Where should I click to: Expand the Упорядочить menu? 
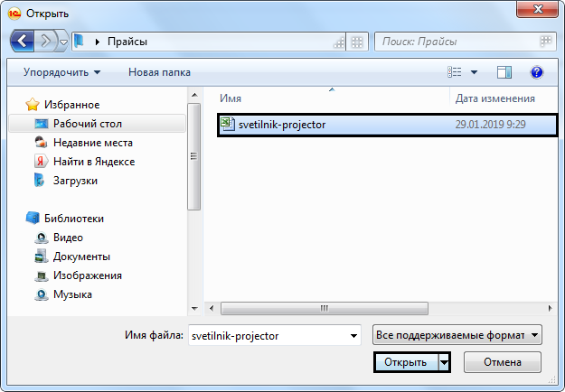click(x=62, y=71)
